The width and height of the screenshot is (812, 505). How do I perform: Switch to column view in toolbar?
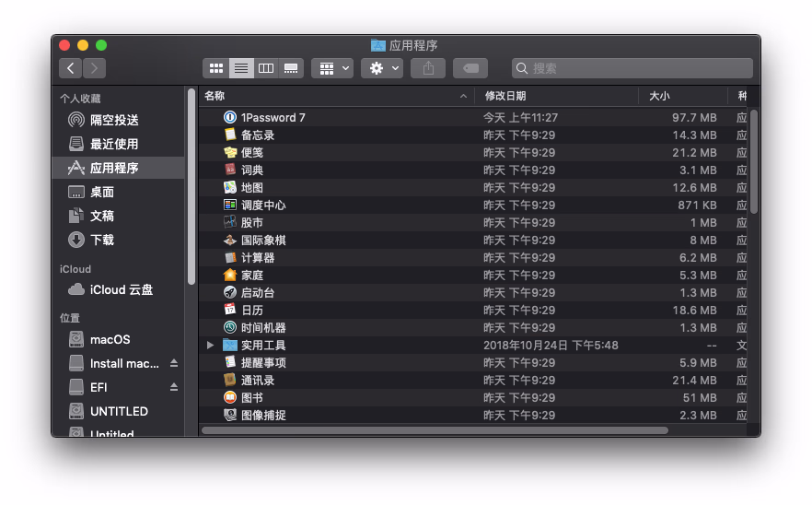pyautogui.click(x=266, y=68)
